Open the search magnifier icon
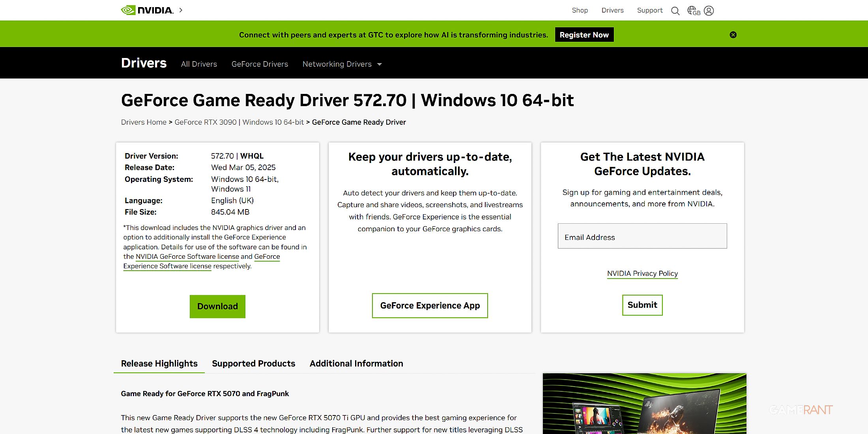The height and width of the screenshot is (434, 868). tap(675, 11)
